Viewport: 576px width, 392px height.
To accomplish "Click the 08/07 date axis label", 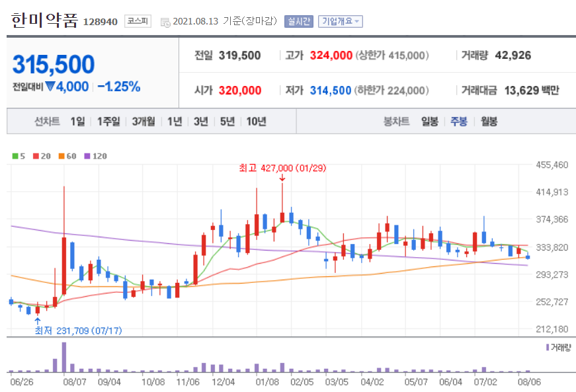I will pyautogui.click(x=75, y=382).
